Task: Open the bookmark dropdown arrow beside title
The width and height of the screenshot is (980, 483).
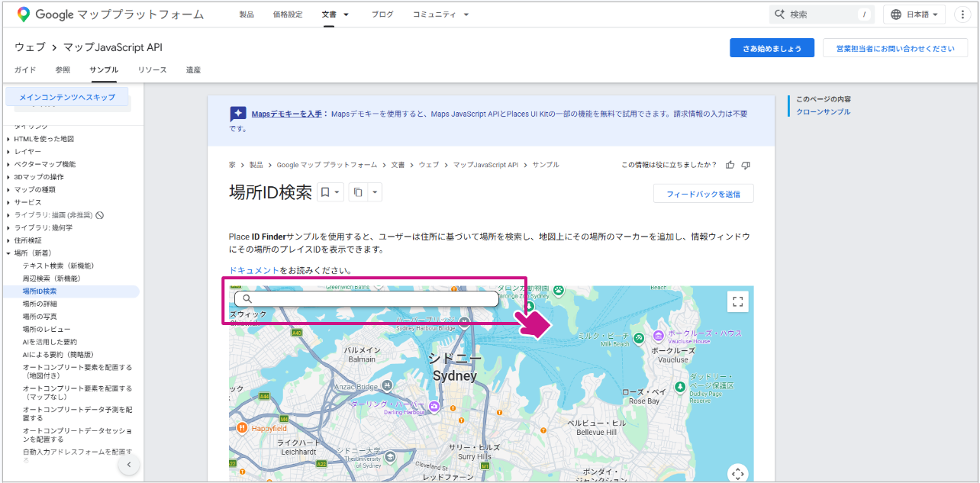Action: [337, 193]
